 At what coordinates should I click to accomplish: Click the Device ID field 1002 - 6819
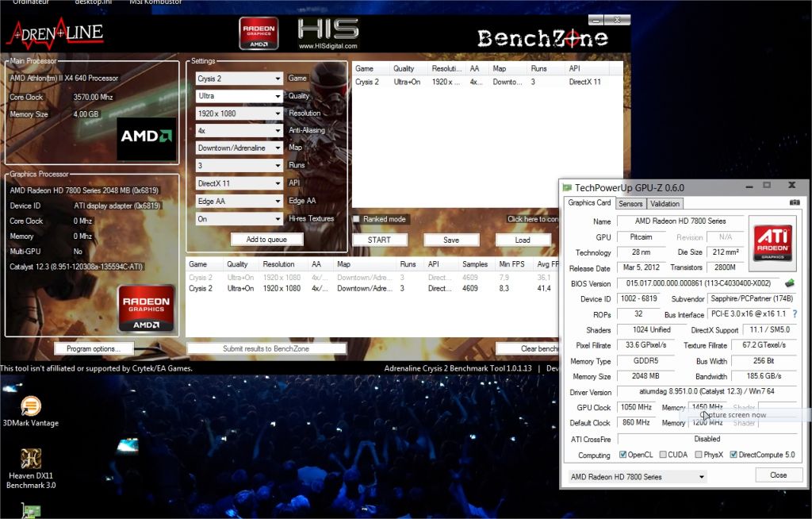[x=638, y=298]
